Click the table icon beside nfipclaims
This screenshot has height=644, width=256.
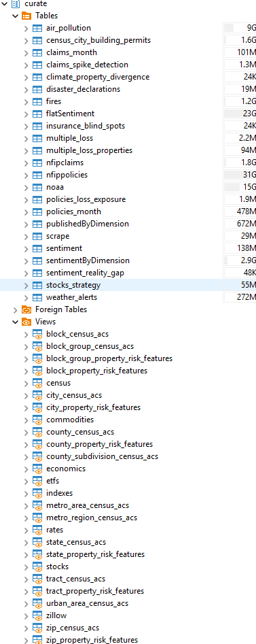pos(37,163)
